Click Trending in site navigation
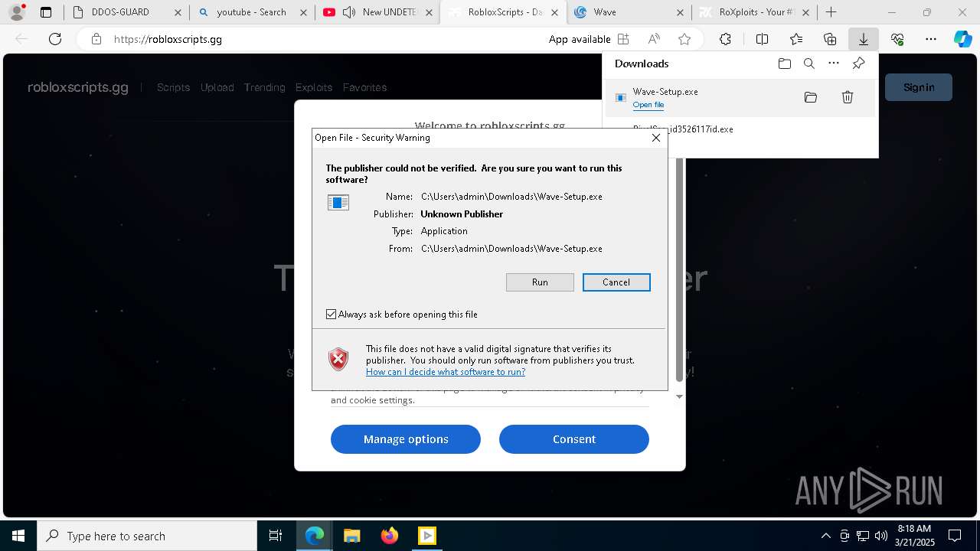 264,87
